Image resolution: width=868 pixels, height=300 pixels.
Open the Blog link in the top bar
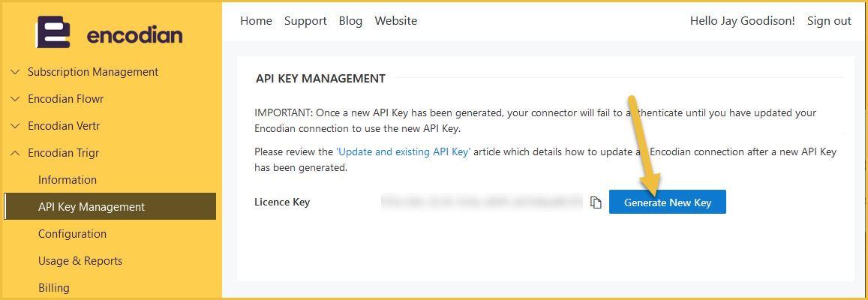350,20
